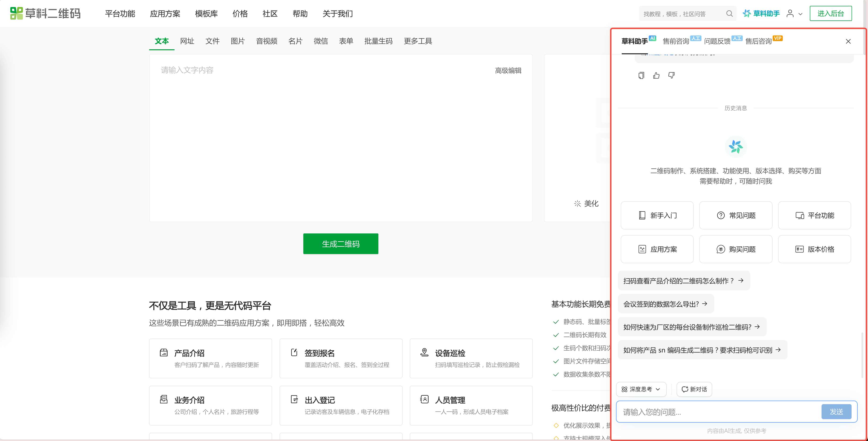Viewport: 868px width, 441px height.
Task: Click 草料助手 link in header
Action: [x=761, y=13]
